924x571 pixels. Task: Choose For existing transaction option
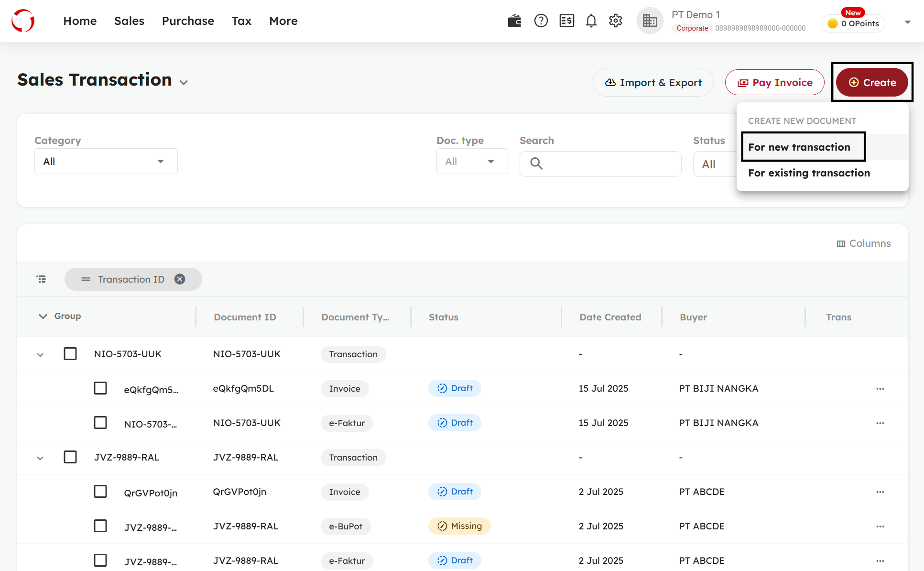click(x=809, y=173)
